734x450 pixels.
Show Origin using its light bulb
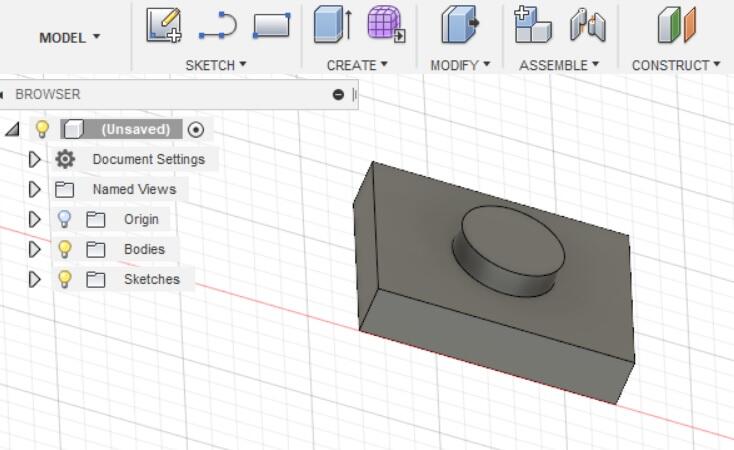[64, 219]
